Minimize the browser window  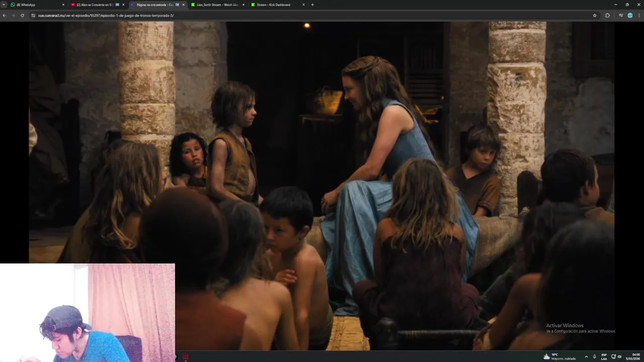pyautogui.click(x=615, y=5)
